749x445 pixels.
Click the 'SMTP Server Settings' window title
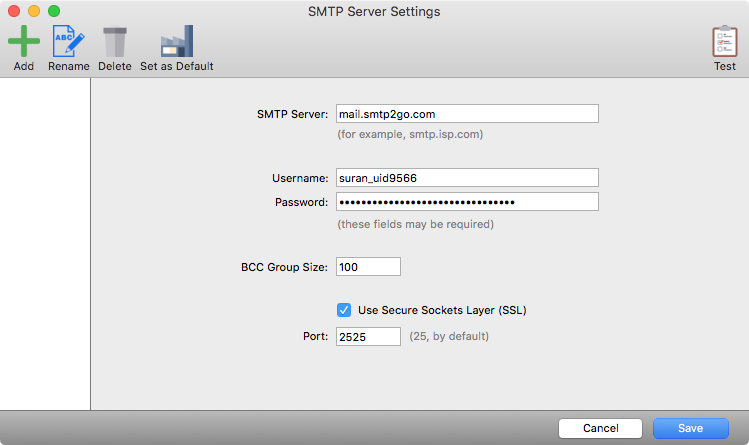coord(374,12)
